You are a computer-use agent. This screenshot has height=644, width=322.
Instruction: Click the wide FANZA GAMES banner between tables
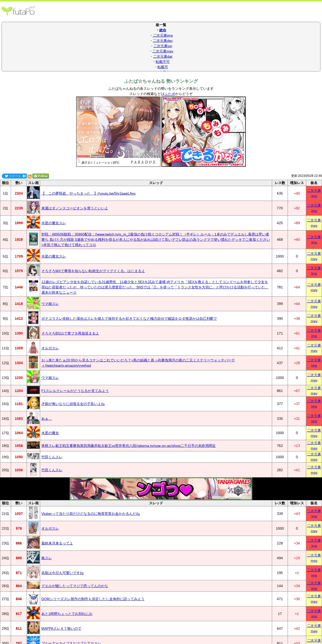click(161, 489)
